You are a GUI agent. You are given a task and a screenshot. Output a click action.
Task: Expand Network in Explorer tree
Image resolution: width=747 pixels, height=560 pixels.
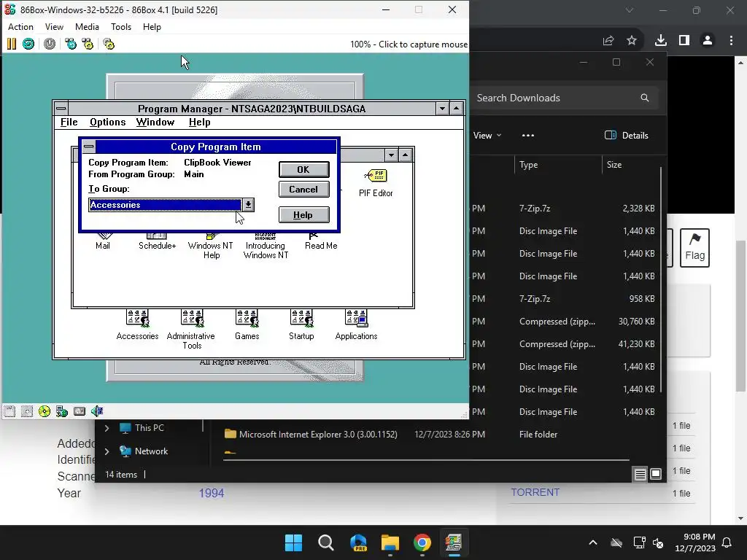(x=107, y=451)
